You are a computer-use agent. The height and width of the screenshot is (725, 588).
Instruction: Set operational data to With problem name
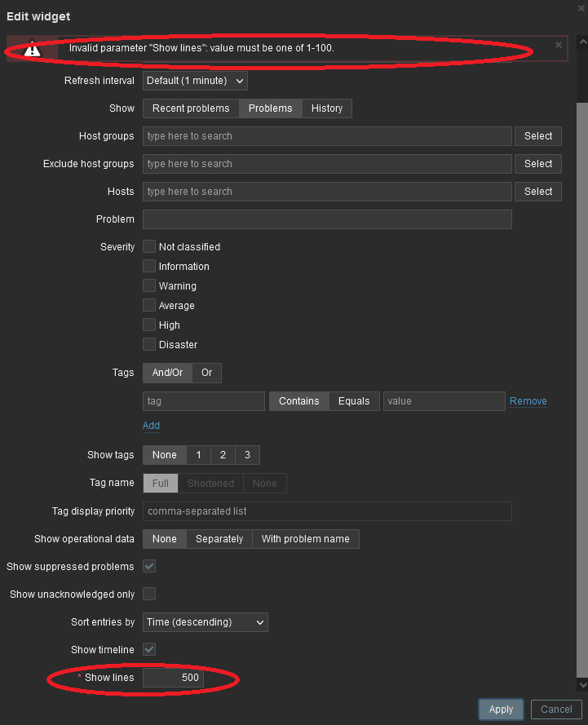[x=305, y=539]
